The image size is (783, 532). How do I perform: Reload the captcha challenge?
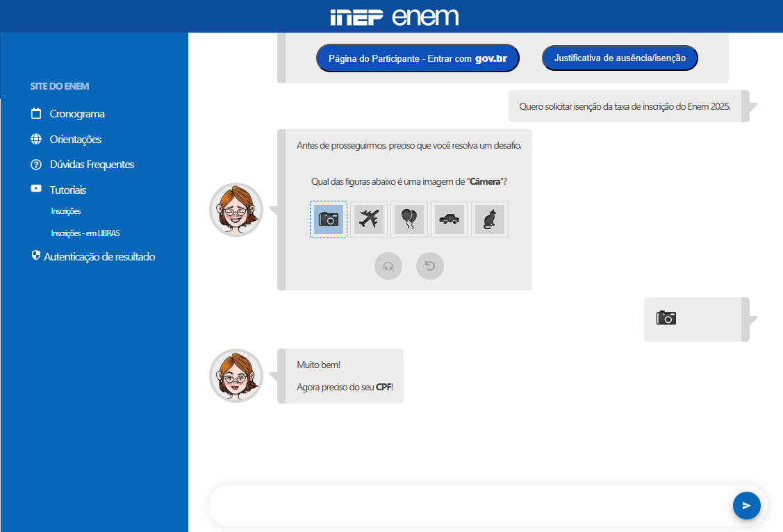click(x=430, y=266)
